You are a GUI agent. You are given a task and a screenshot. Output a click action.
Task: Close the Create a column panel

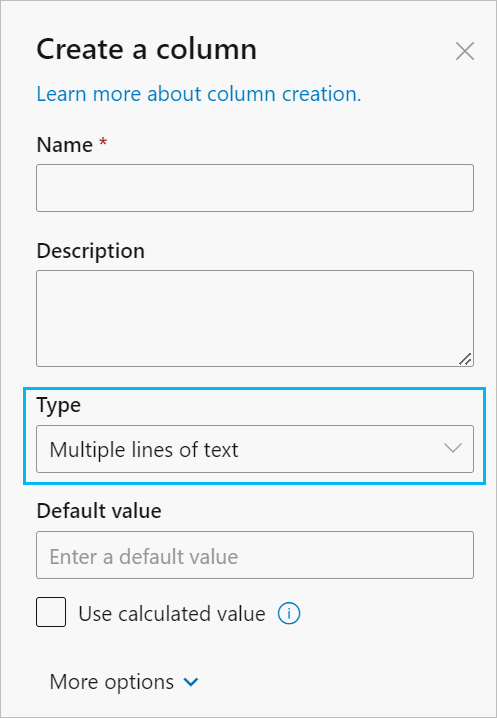coord(464,51)
